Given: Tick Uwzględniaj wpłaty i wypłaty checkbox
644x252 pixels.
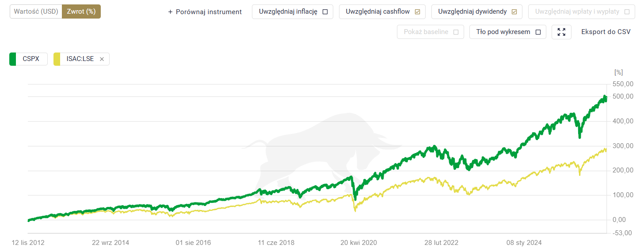Looking at the screenshot, I should (x=627, y=12).
